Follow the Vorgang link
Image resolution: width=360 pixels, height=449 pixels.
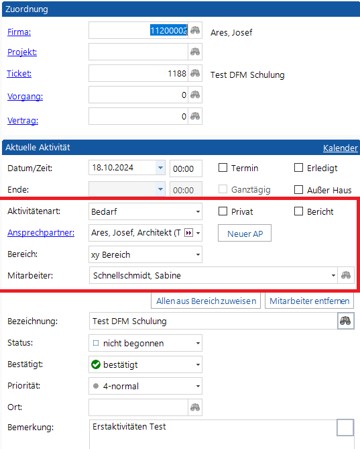coord(25,96)
